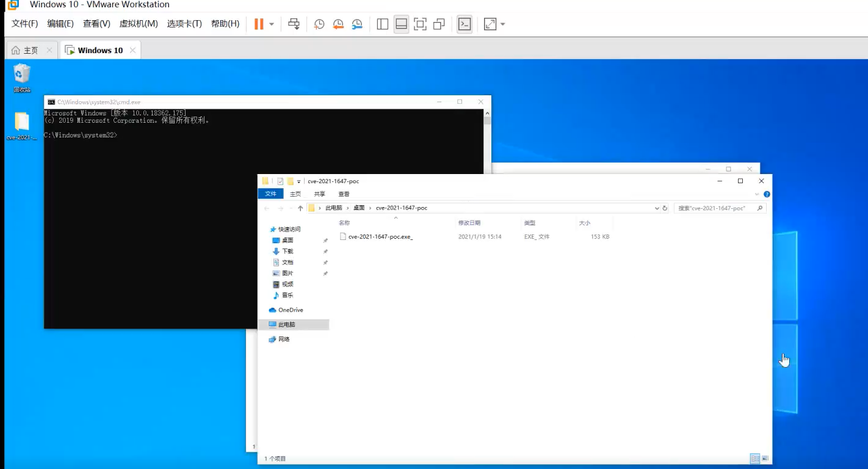The image size is (868, 469).
Task: Click the blue Explorer help icon
Action: [x=767, y=194]
